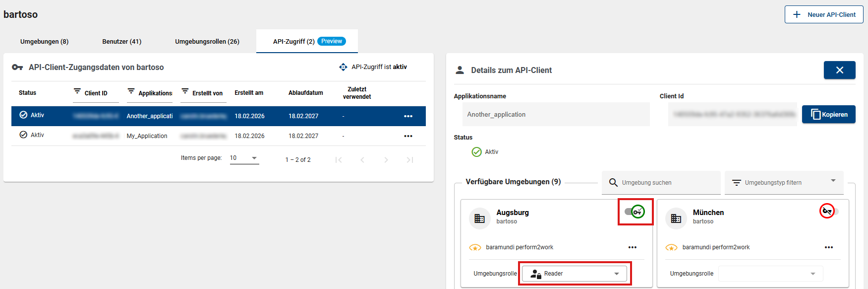The image size is (868, 289).
Task: Click the Erstellt von column filter icon
Action: click(185, 91)
